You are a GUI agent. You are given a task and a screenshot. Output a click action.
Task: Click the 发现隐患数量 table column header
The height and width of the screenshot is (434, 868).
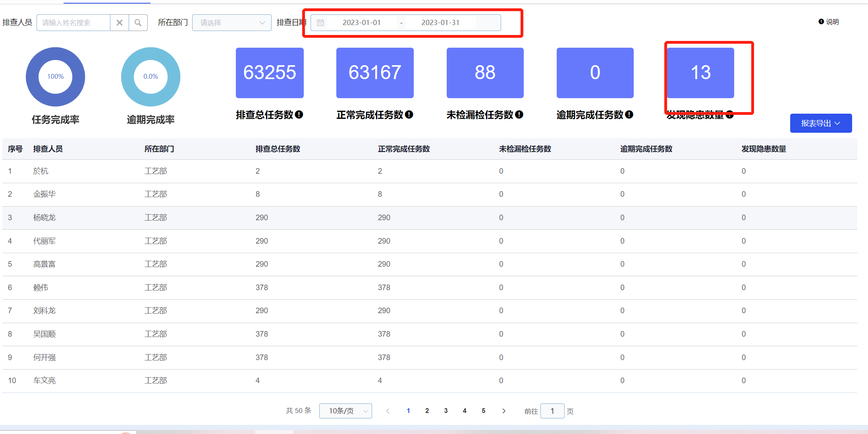click(764, 149)
